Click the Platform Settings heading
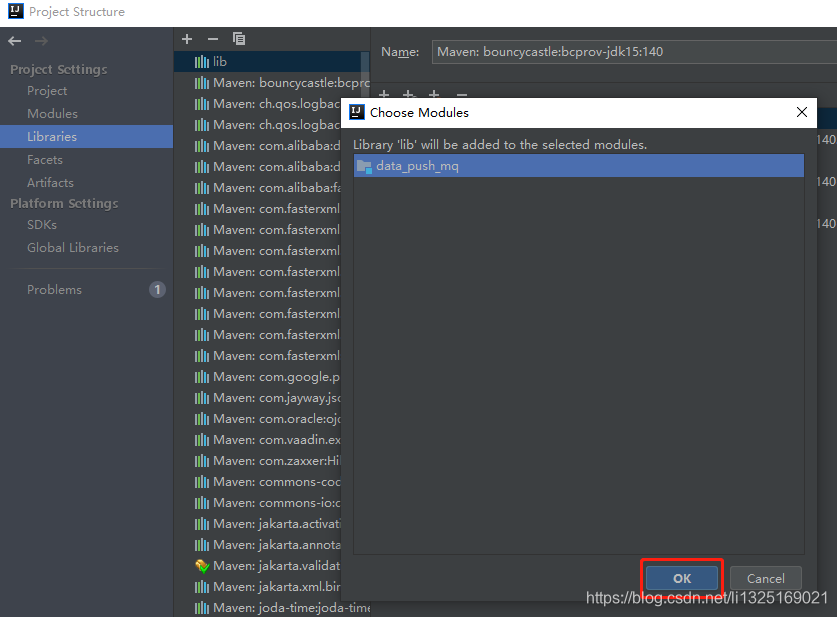 [64, 204]
